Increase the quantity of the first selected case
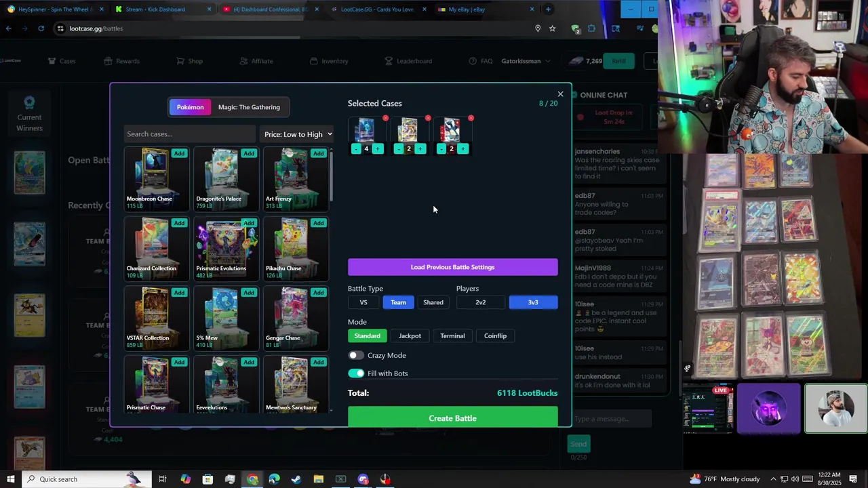Image resolution: width=868 pixels, height=488 pixels. click(x=378, y=149)
